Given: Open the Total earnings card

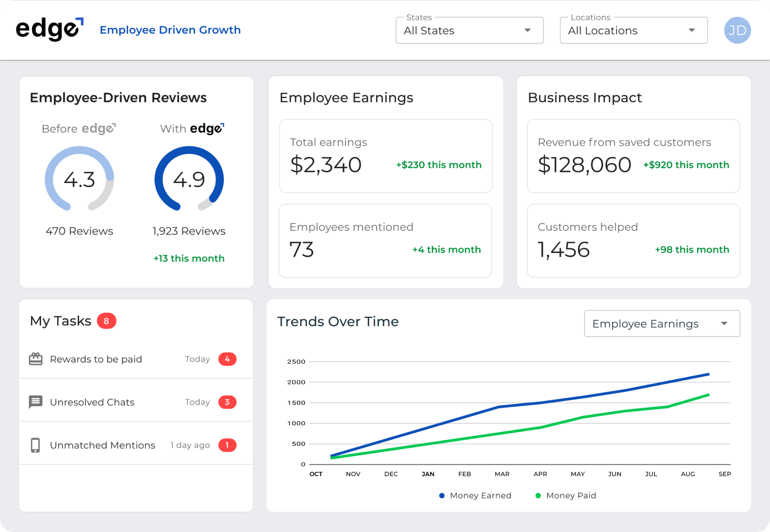Looking at the screenshot, I should 386,156.
